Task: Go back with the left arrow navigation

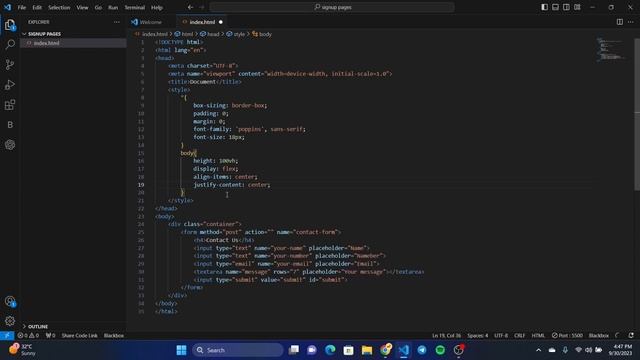Action: pos(191,7)
